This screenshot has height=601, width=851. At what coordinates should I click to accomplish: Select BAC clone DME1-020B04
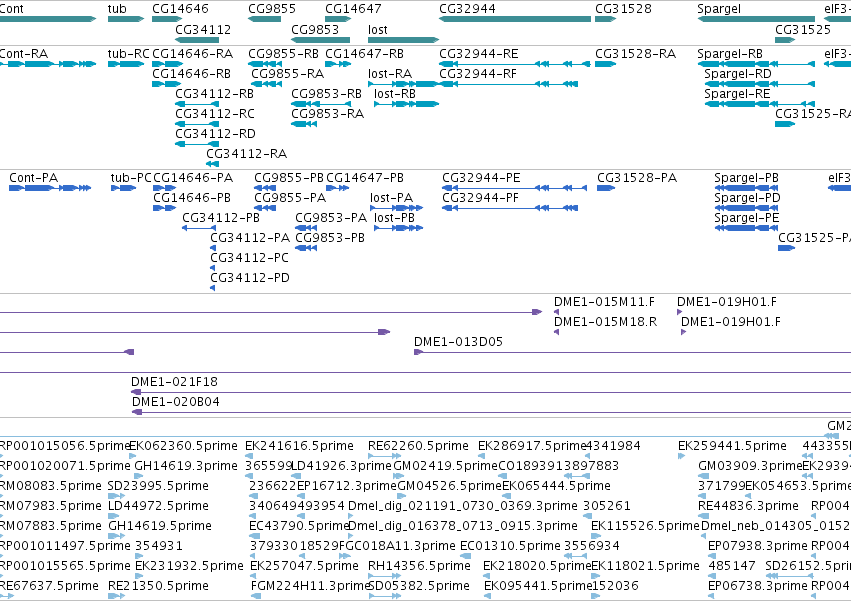[x=491, y=412]
